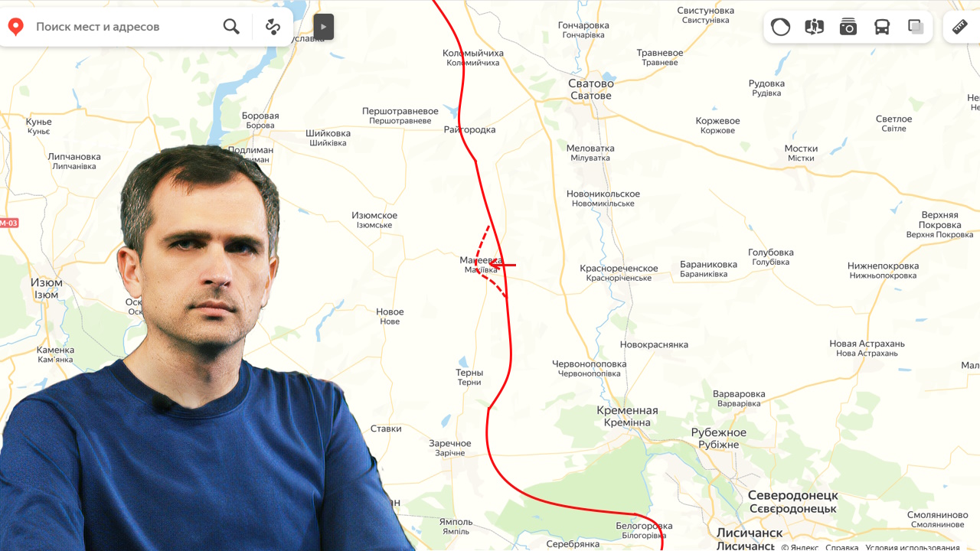Click the Рубежное town label
This screenshot has width=980, height=551.
718,432
